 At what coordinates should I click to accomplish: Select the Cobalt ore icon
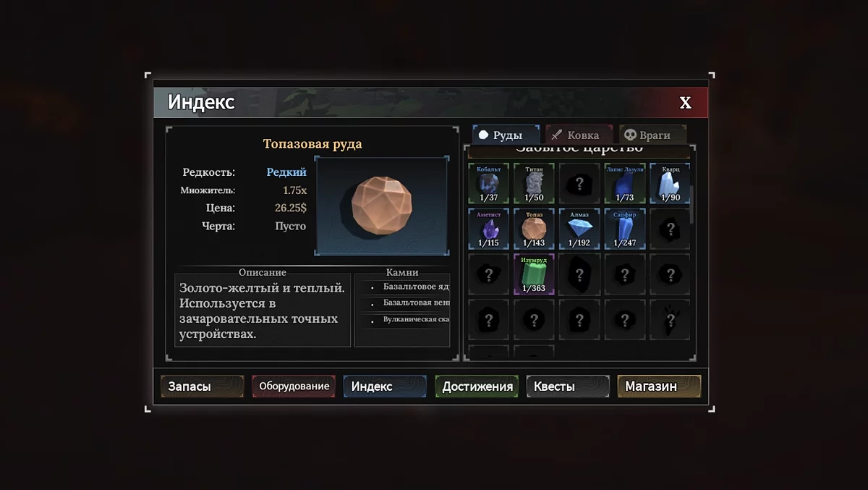489,184
